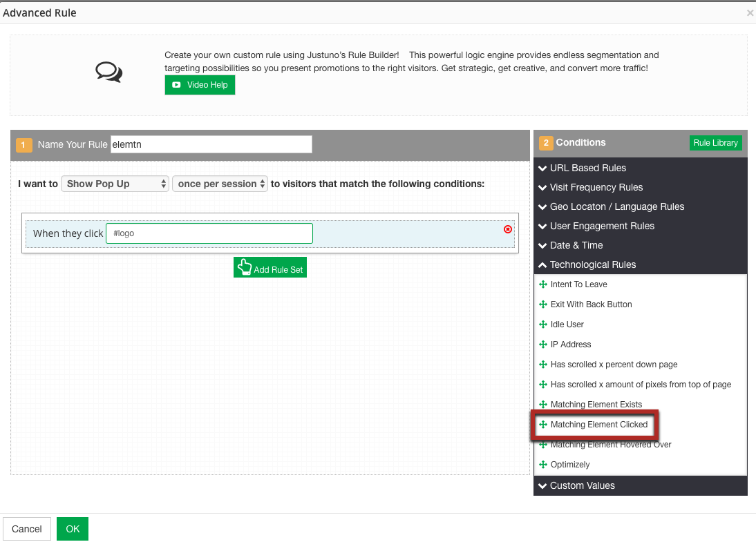Screen dimensions: 756x542
Task: Open the Show Pop Up dropdown
Action: coord(115,184)
